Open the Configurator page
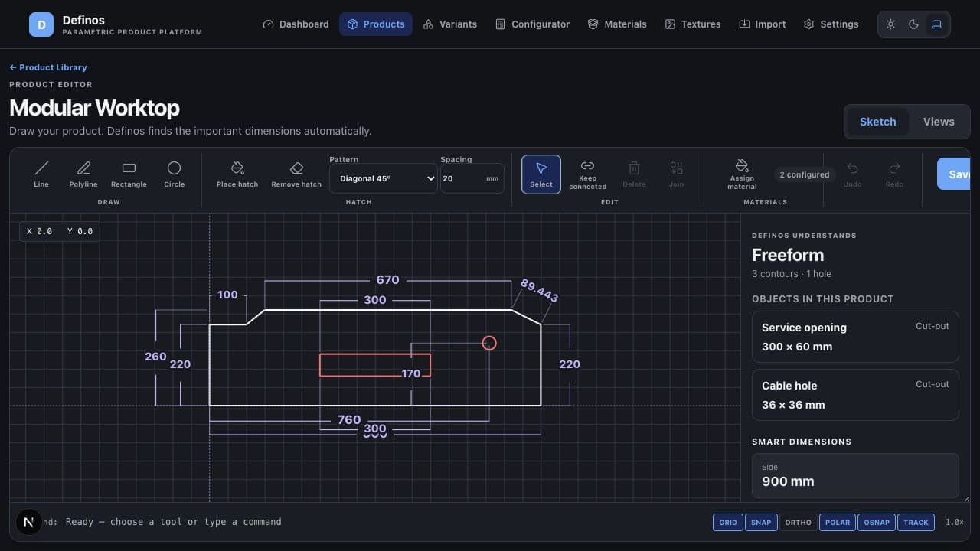980x551 pixels. click(533, 24)
